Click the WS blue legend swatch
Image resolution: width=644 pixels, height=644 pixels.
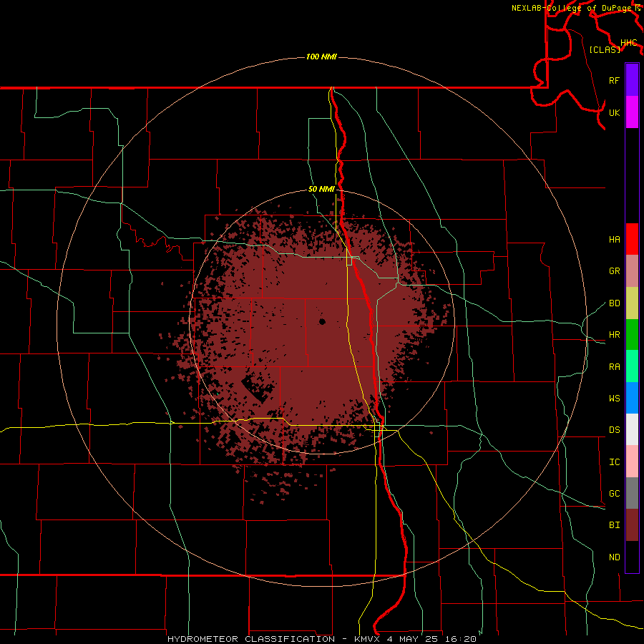[632, 398]
